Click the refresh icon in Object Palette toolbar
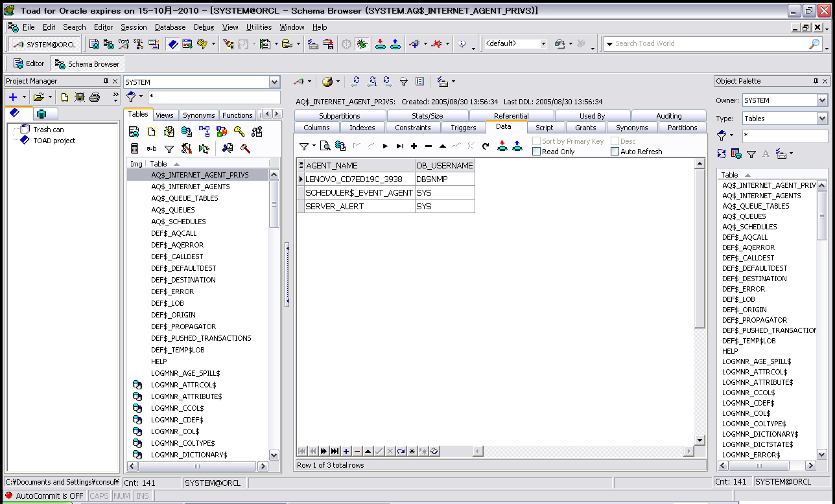Screen dimensions: 835x504 tap(722, 154)
